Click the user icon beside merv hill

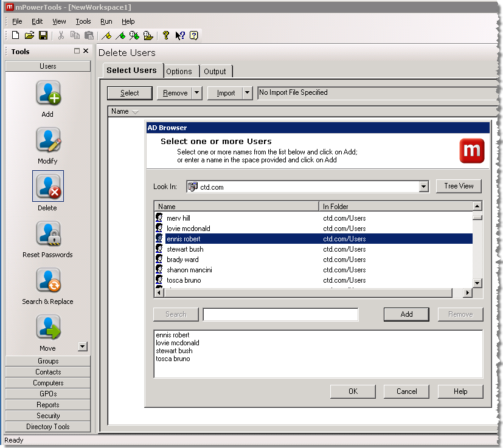tap(159, 218)
